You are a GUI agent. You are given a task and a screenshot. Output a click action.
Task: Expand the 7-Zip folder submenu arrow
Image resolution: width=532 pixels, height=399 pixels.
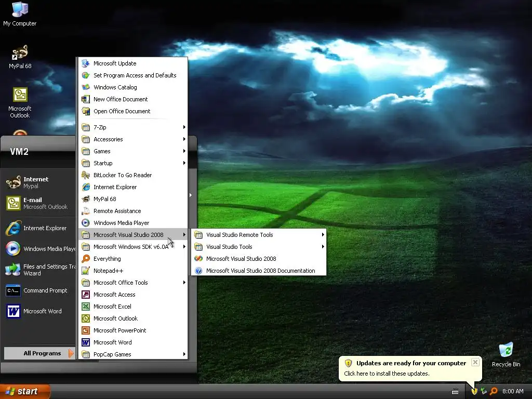coord(184,127)
